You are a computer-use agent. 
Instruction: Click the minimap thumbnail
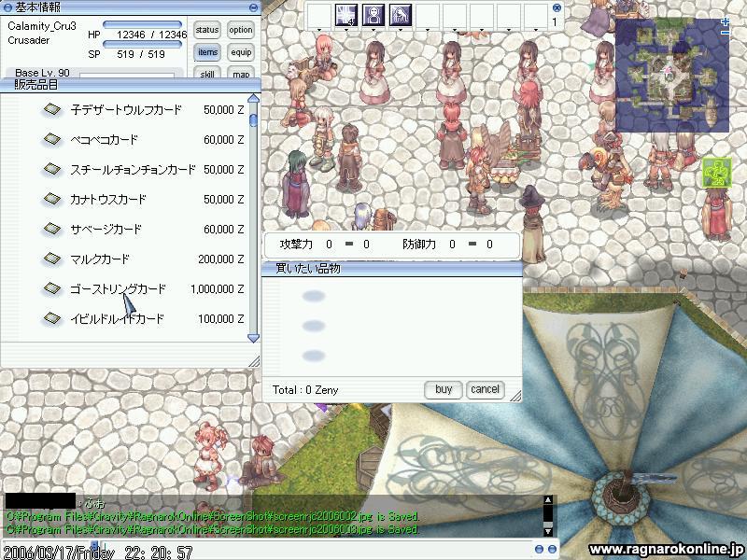click(672, 76)
